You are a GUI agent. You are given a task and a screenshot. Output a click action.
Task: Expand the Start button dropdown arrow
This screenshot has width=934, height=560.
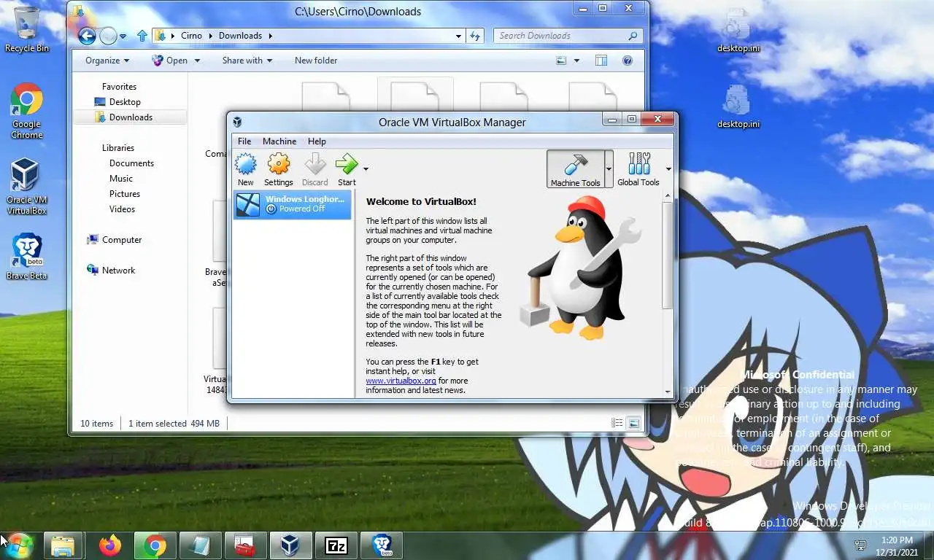point(366,169)
